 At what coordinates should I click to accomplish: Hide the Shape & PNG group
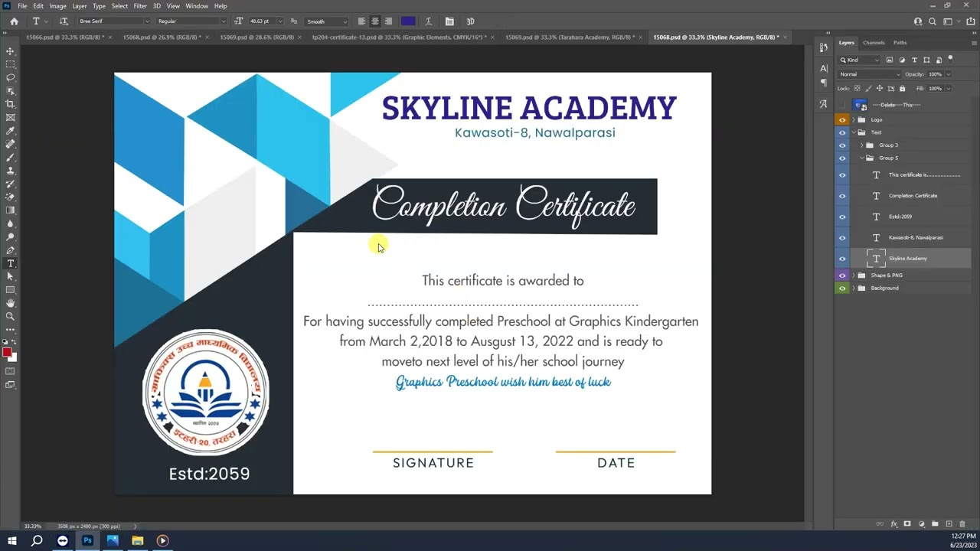click(x=842, y=275)
